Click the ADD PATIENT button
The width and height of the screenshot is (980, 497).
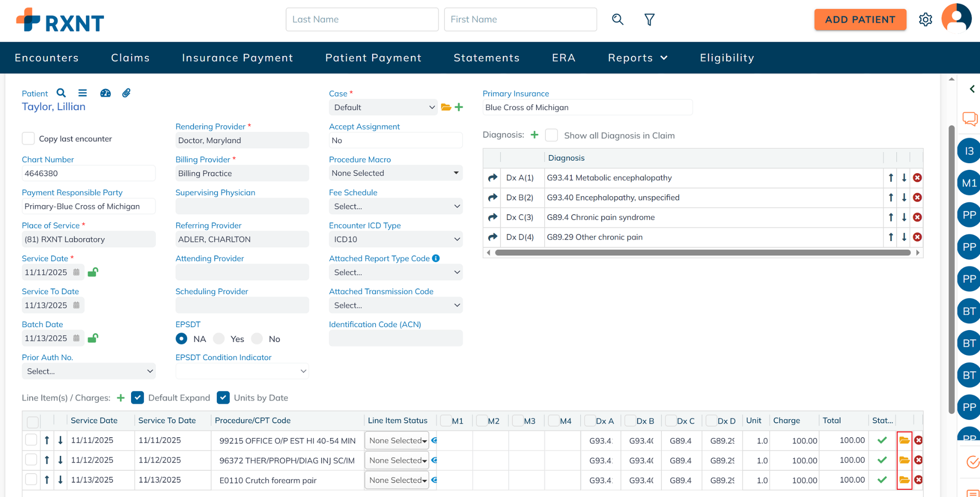click(x=860, y=20)
